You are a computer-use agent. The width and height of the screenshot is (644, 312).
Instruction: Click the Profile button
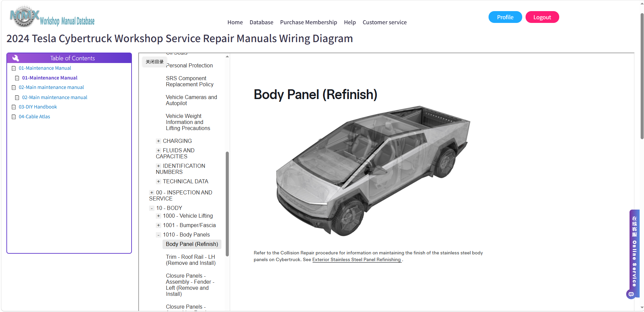(505, 17)
